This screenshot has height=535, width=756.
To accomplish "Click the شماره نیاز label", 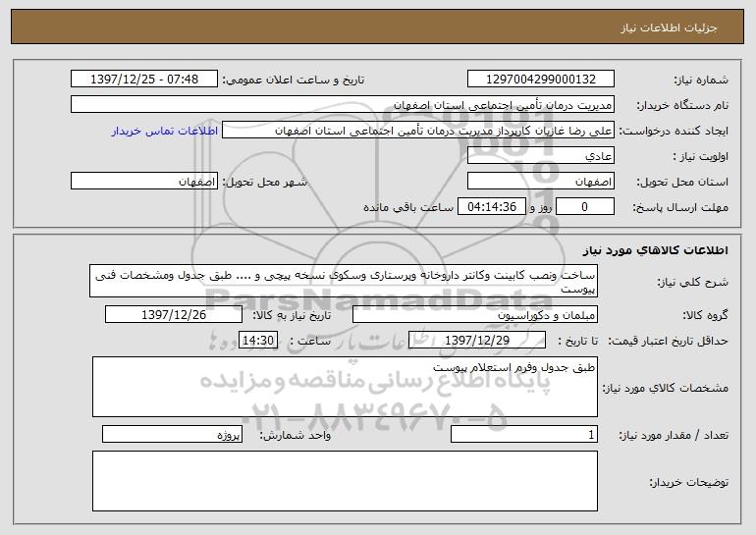I will (701, 80).
